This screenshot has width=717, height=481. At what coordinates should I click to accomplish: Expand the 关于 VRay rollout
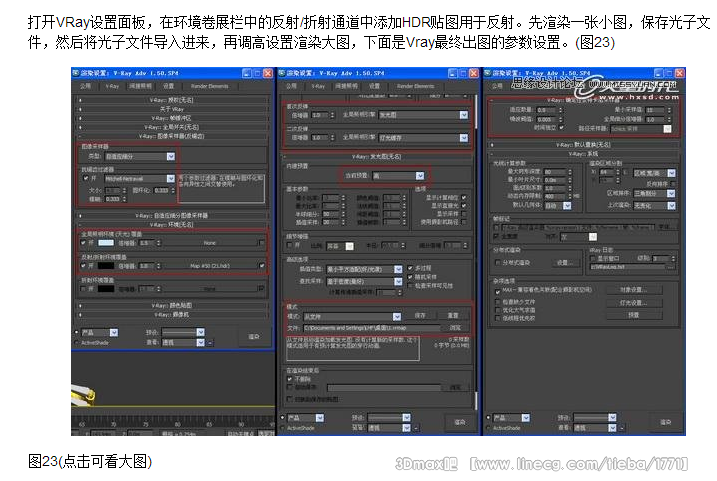point(171,109)
